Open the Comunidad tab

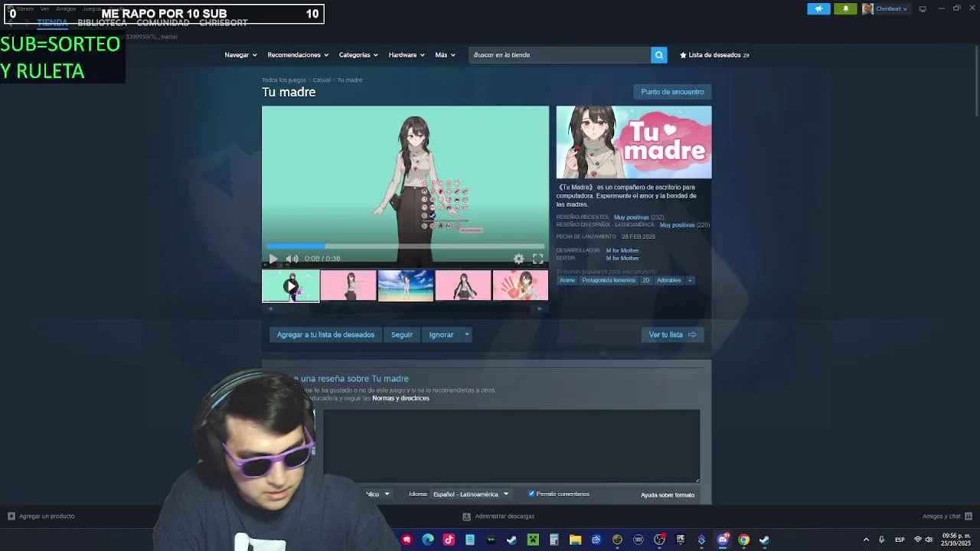pos(162,23)
